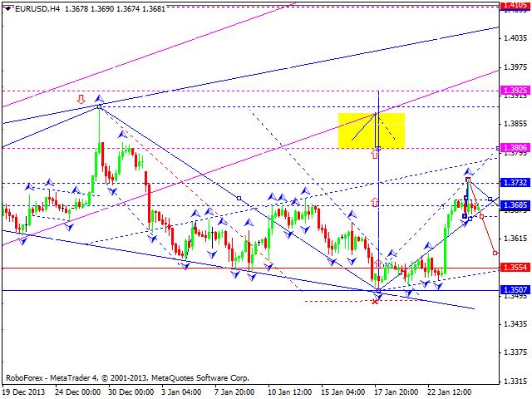Click the 1.3806 magenta price label
The image size is (532, 399).
[512, 148]
